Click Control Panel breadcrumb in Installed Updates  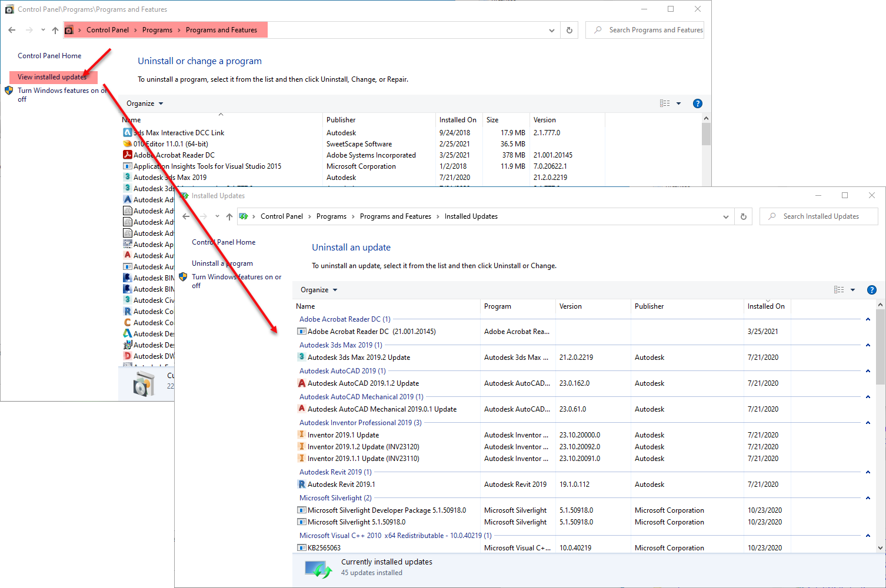[x=282, y=216]
